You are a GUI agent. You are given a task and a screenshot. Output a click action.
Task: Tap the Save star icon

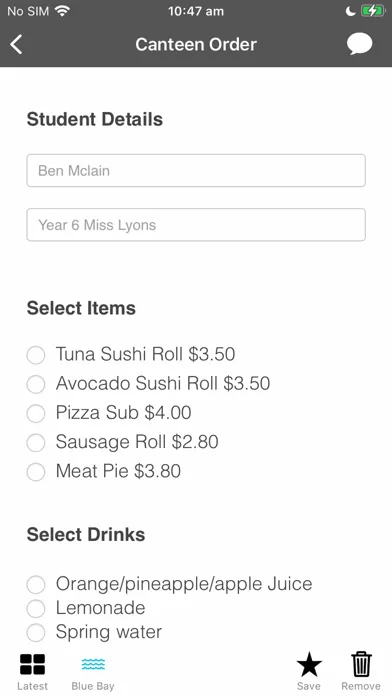pyautogui.click(x=309, y=664)
